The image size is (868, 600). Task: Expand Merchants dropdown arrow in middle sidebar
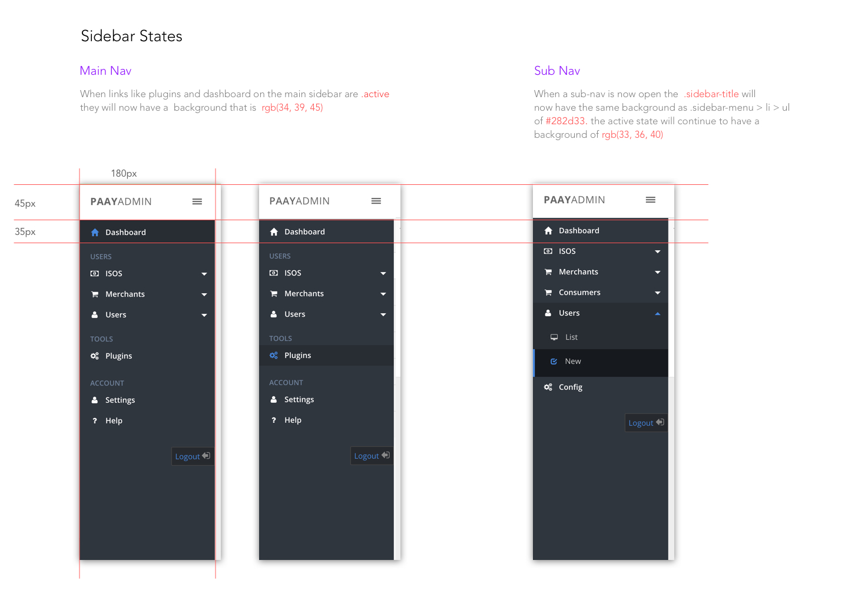click(383, 294)
